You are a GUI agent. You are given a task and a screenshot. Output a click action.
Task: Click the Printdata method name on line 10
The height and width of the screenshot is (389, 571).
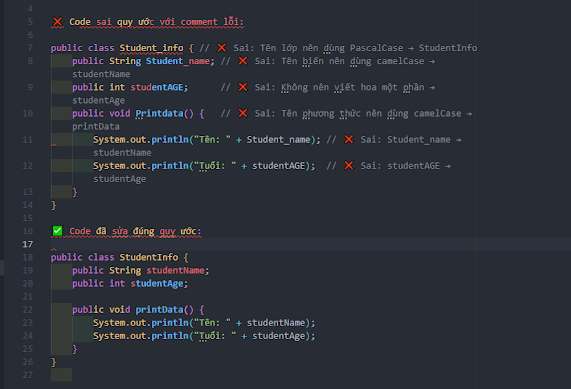click(160, 114)
